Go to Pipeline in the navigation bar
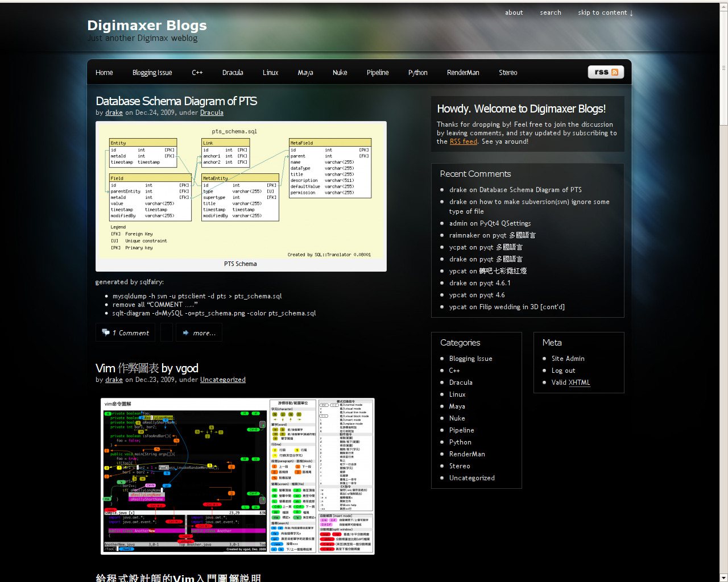Viewport: 728px width, 582px height. coord(378,73)
